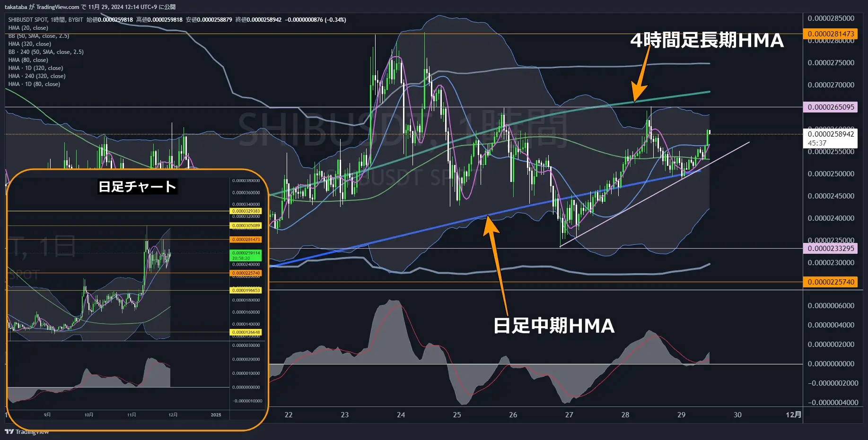This screenshot has width=868, height=440.
Task: Click the inset orange label 0.0000281473
Action: click(x=246, y=240)
